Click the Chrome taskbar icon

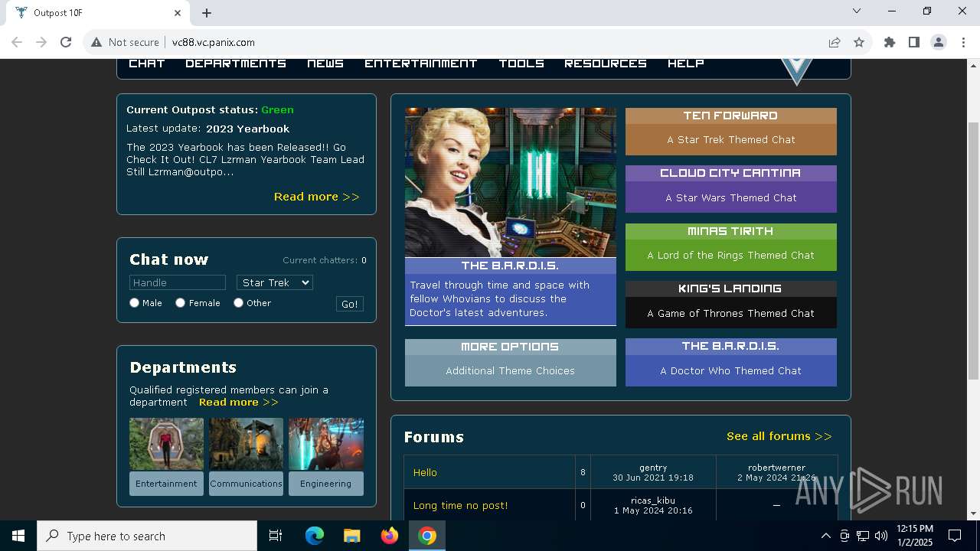[427, 536]
